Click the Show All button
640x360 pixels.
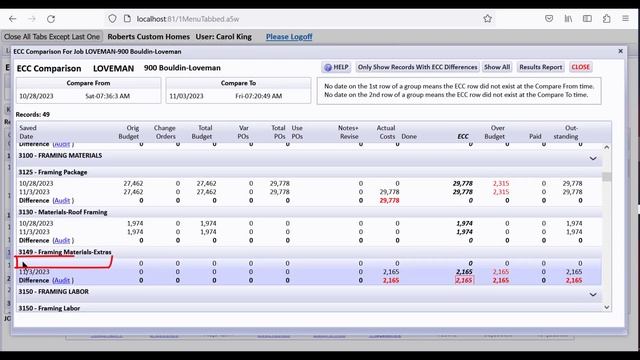click(497, 67)
